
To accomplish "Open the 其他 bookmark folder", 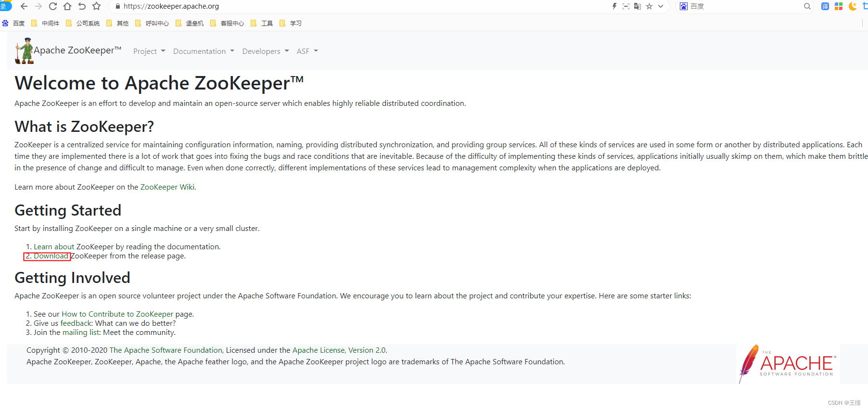I will [117, 23].
